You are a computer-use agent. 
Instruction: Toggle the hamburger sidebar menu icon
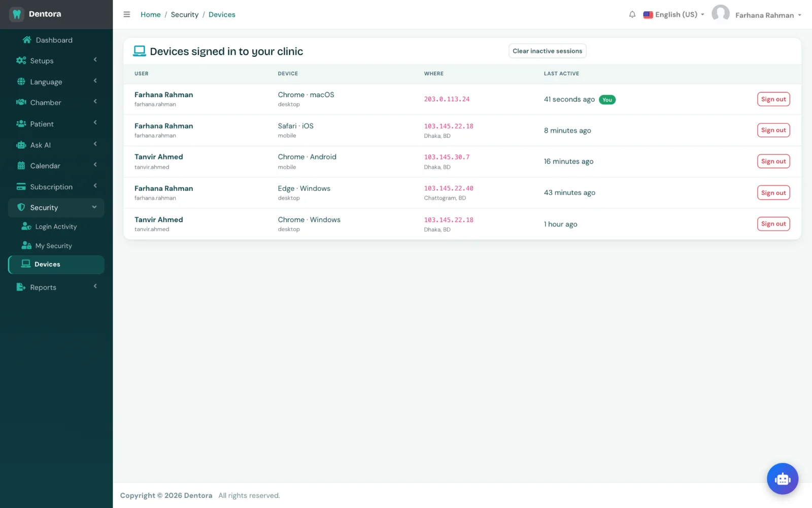pyautogui.click(x=127, y=14)
